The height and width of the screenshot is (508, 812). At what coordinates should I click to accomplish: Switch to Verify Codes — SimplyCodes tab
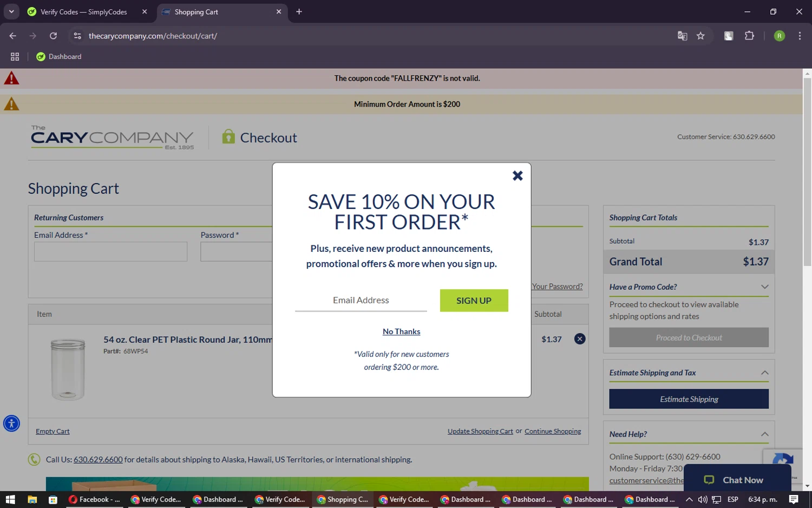click(83, 12)
